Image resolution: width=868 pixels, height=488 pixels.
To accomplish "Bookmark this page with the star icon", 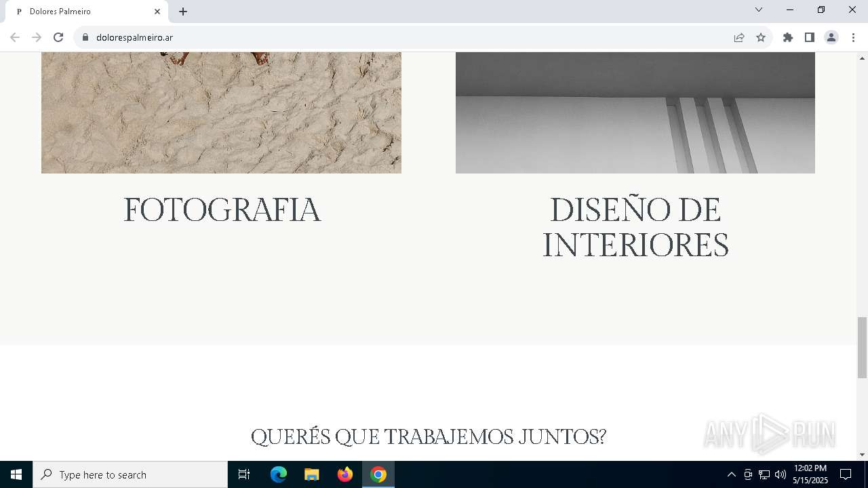I will [761, 37].
